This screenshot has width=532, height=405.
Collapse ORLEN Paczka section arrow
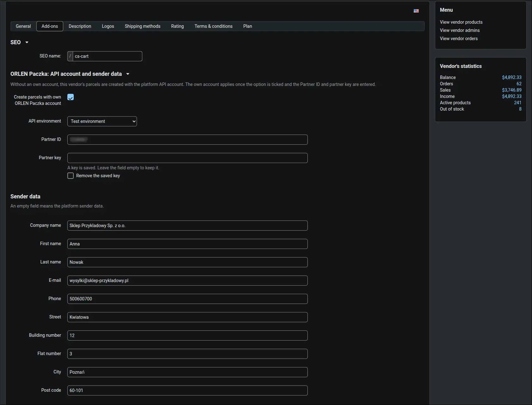[128, 74]
